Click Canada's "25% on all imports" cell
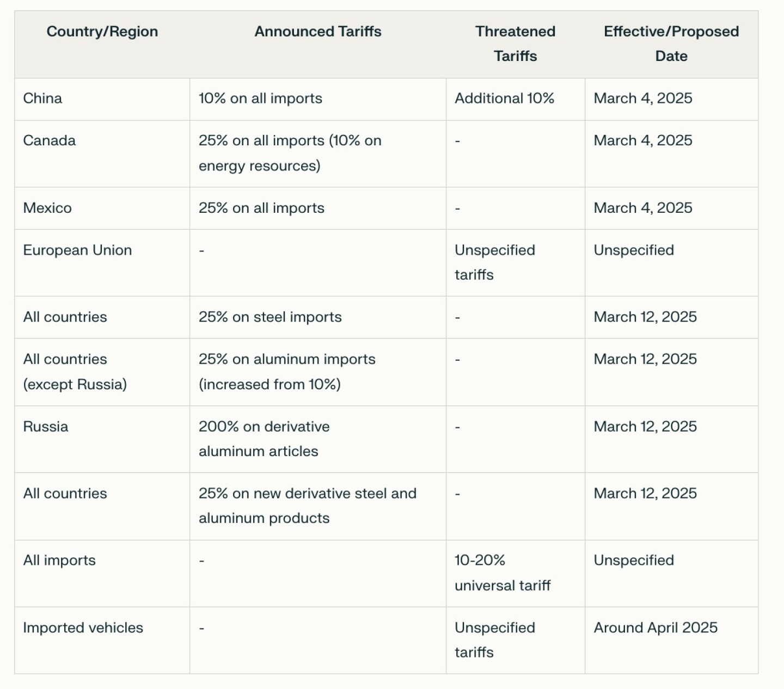 pos(290,153)
